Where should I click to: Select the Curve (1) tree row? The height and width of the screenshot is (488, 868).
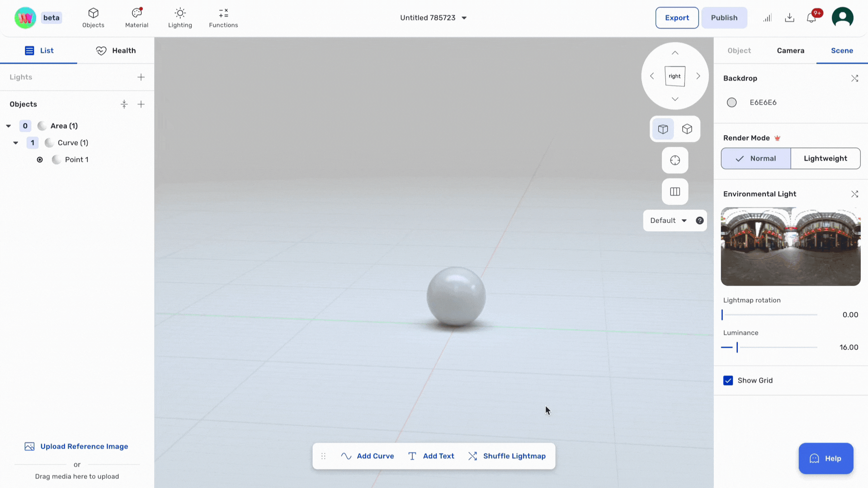[x=77, y=143]
